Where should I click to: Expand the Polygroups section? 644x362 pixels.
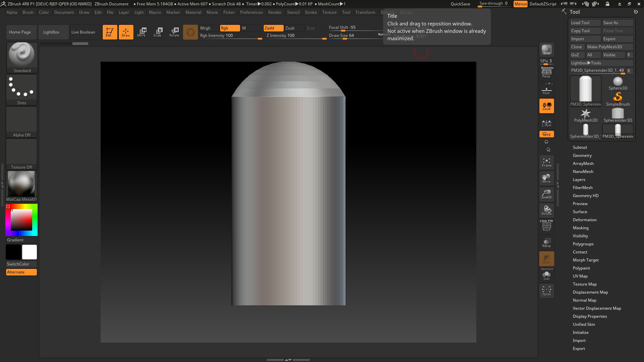coord(583,244)
